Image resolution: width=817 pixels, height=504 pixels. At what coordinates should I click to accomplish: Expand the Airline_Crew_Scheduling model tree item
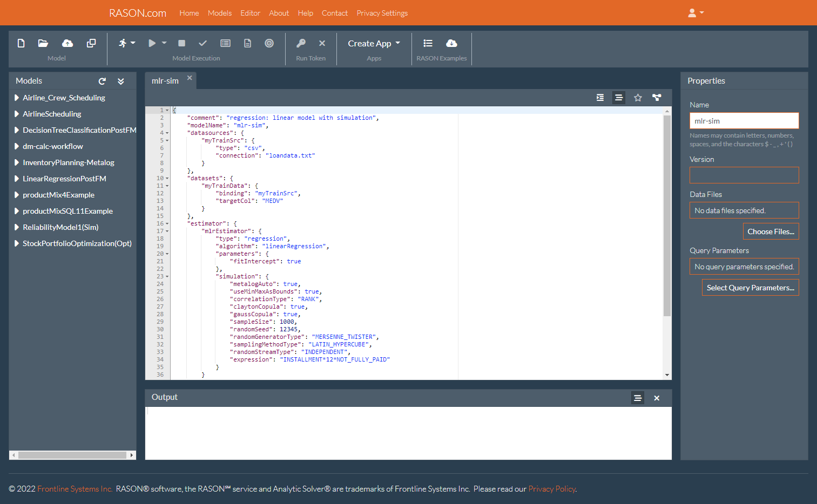[17, 98]
